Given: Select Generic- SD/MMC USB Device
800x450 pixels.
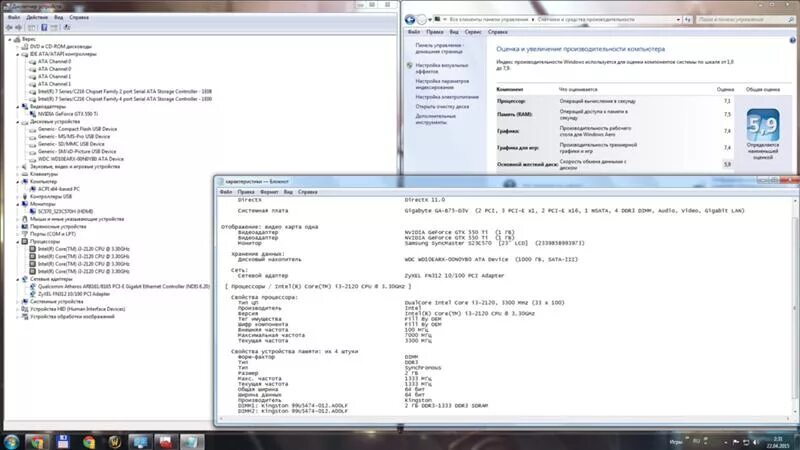Looking at the screenshot, I should pyautogui.click(x=71, y=144).
